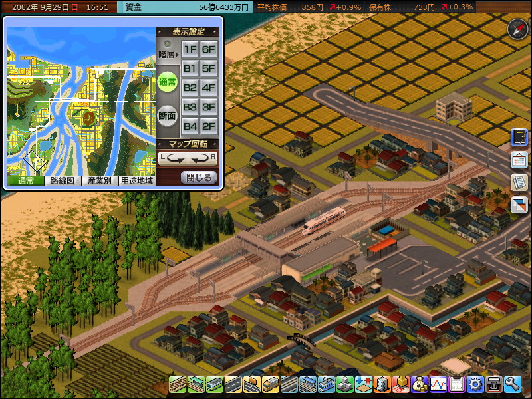Open the green train purchase tool
This screenshot has width=532, height=399.
[215, 384]
